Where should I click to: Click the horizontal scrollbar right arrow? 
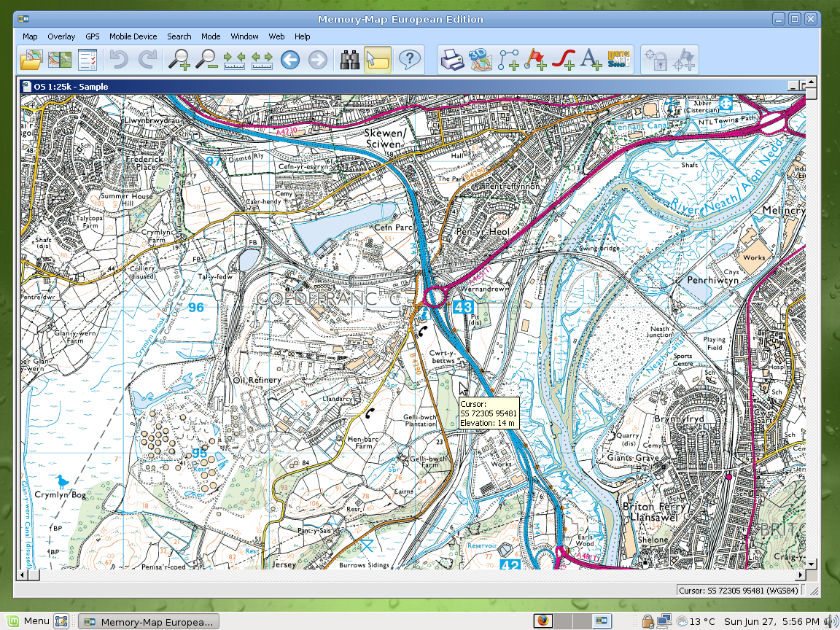coord(800,575)
